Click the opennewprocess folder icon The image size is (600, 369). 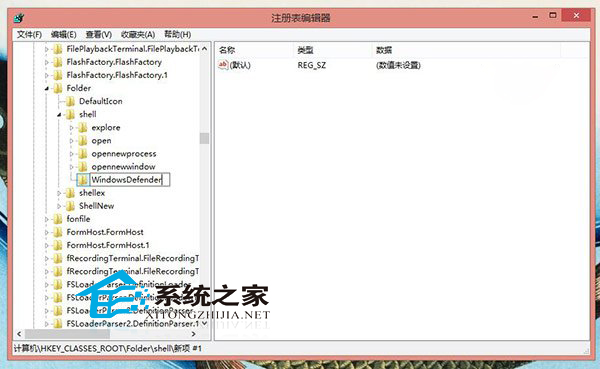[83, 153]
